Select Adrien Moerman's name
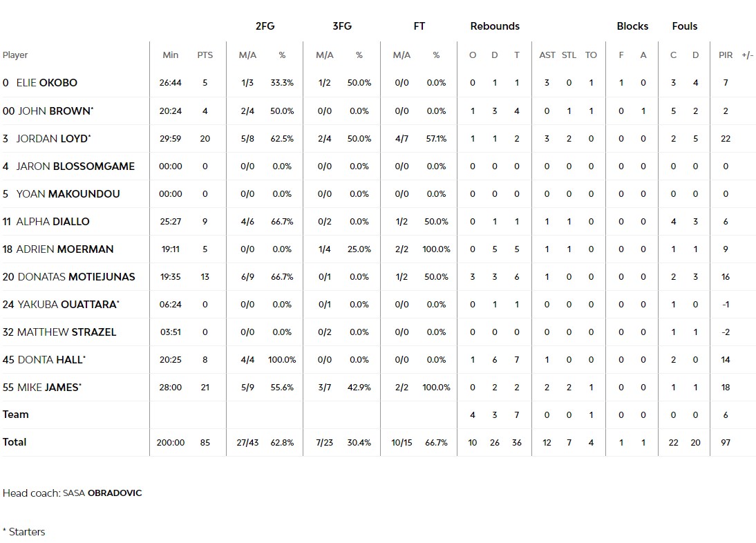This screenshot has width=756, height=543. click(x=64, y=249)
